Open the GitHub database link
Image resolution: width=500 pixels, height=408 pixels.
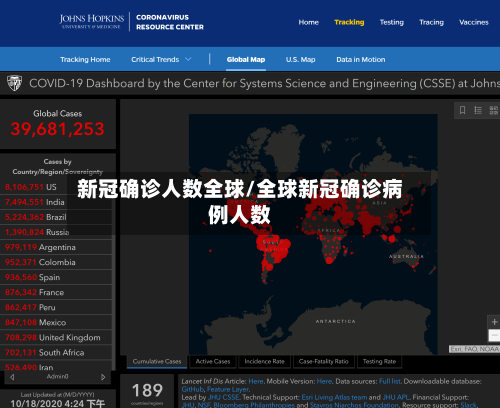pyautogui.click(x=192, y=389)
